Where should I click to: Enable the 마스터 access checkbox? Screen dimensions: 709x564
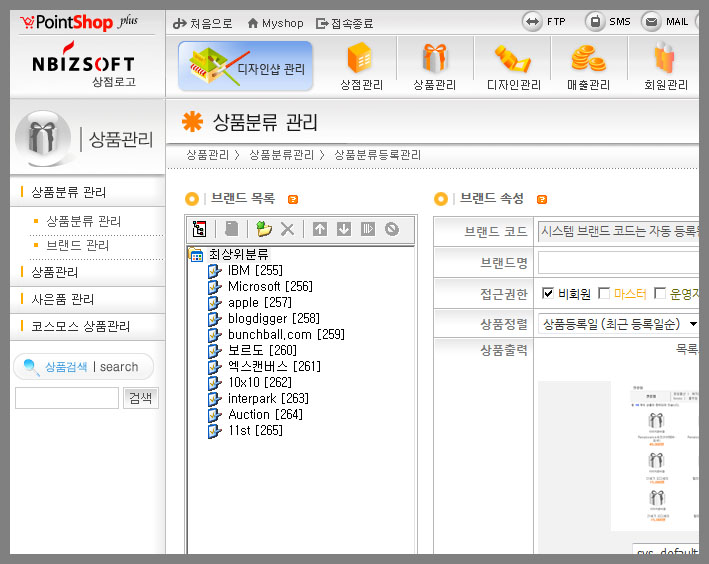[x=604, y=293]
